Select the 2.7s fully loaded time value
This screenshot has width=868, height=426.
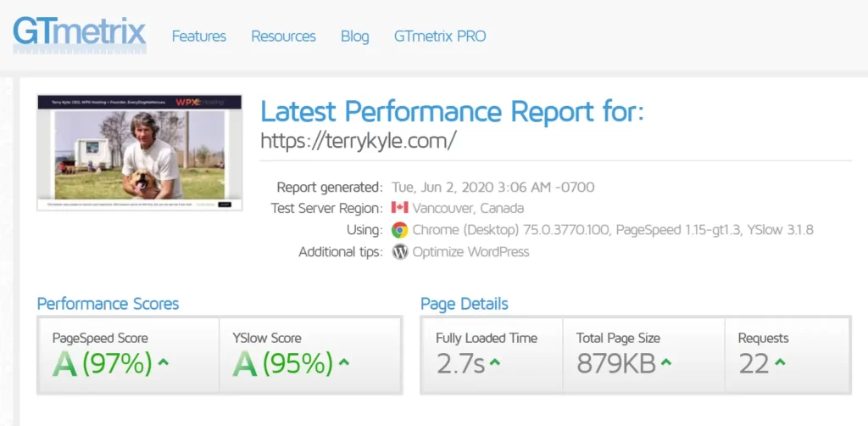coord(460,364)
